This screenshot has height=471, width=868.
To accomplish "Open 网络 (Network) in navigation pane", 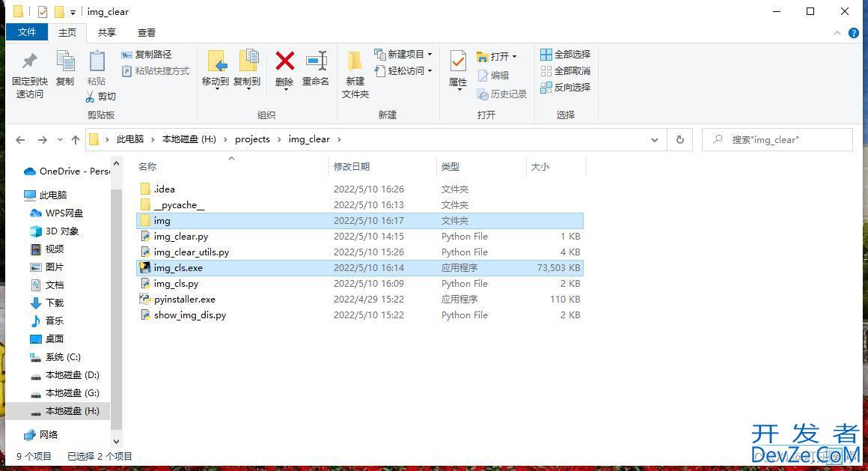I will click(41, 434).
